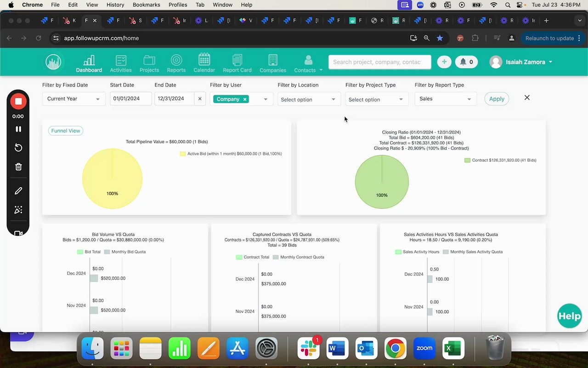
Task: Click the Apply filters button
Action: point(497,99)
